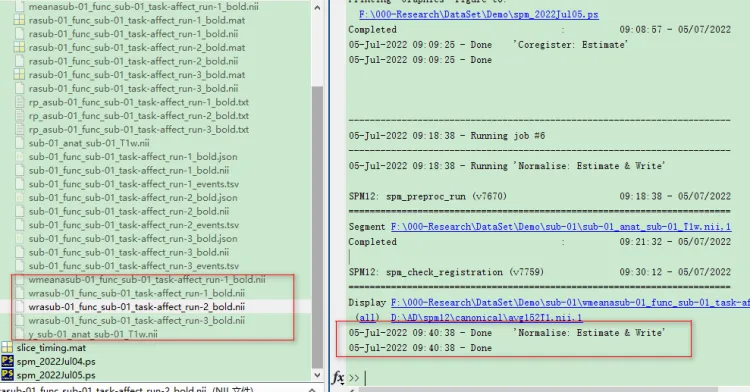Open the Display wmeanasub-01 file link
750x392 pixels.
[570, 302]
